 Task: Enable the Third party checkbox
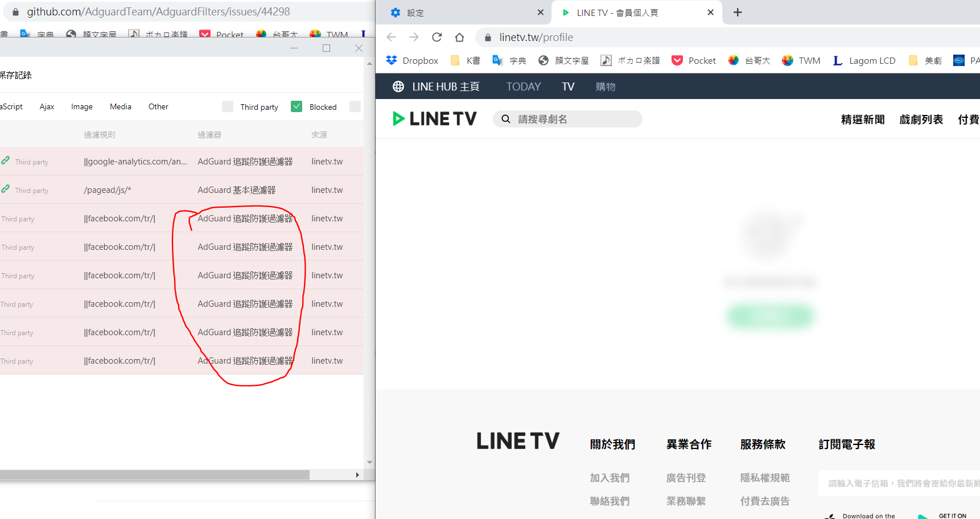coord(227,106)
